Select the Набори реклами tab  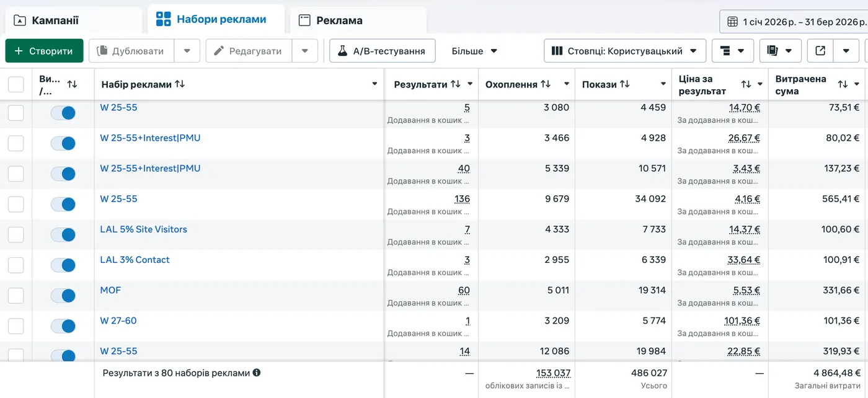216,19
